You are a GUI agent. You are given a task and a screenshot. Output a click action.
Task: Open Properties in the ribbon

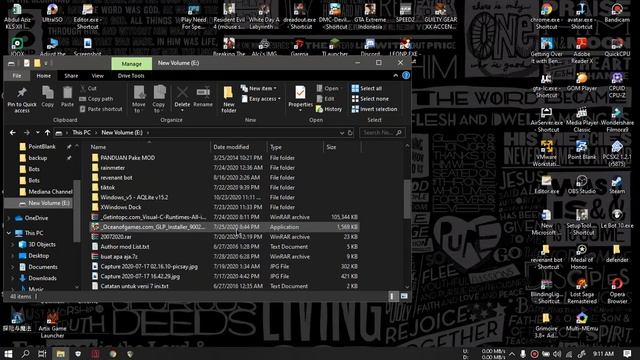[x=300, y=97]
